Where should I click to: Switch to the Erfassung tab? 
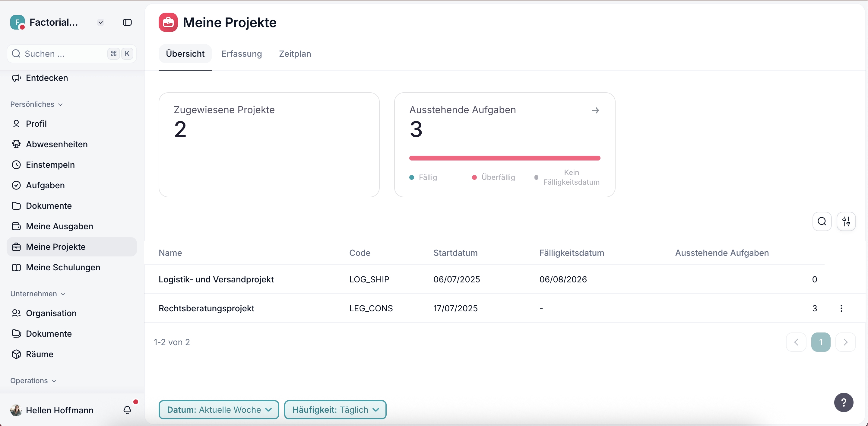242,54
